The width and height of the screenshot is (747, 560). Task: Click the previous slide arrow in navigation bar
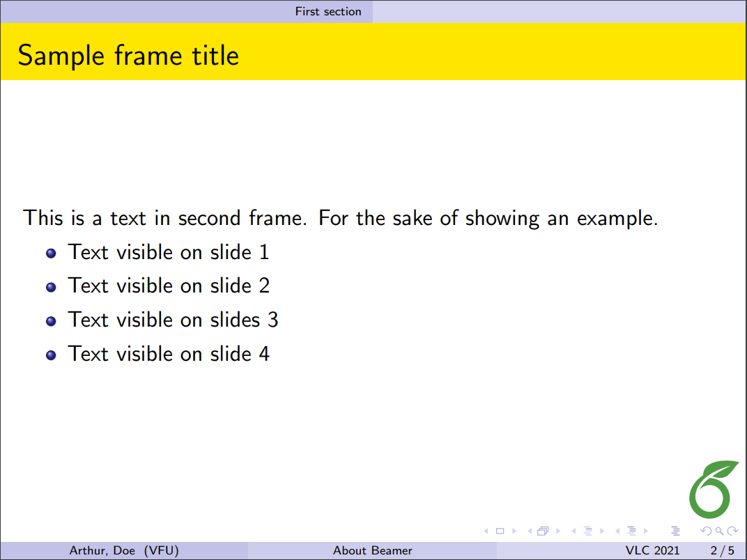[x=486, y=531]
